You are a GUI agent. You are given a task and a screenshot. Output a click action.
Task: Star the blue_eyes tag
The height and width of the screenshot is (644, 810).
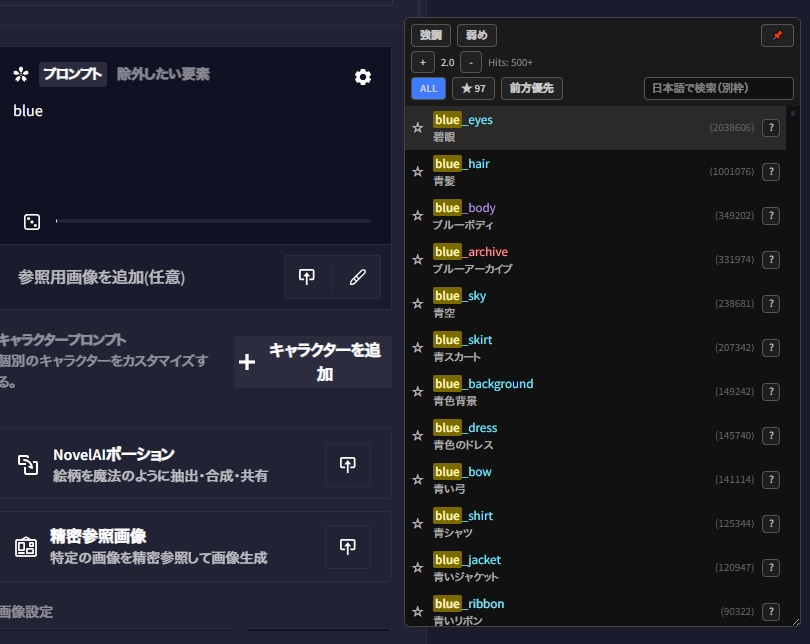[417, 125]
